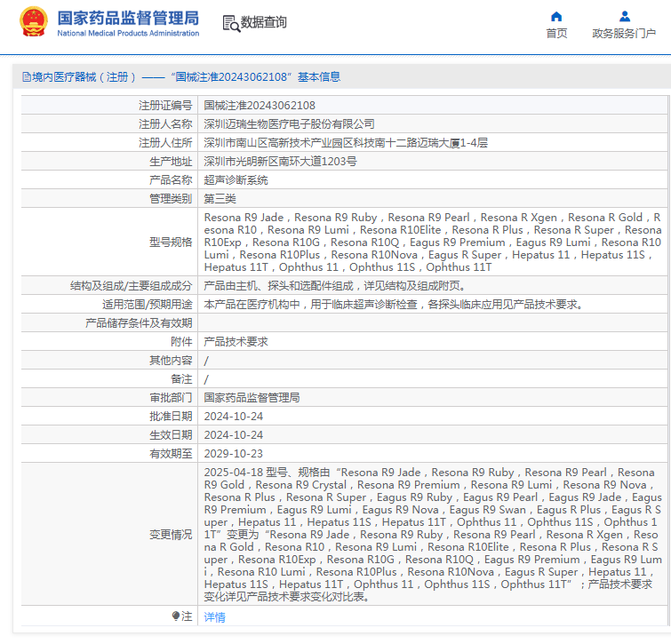This screenshot has width=671, height=644.
Task: Click the 批准日期 row label
Action: point(171,417)
